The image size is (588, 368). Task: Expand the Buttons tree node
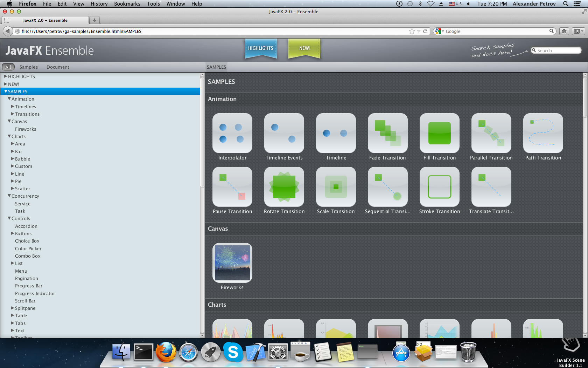click(x=13, y=233)
